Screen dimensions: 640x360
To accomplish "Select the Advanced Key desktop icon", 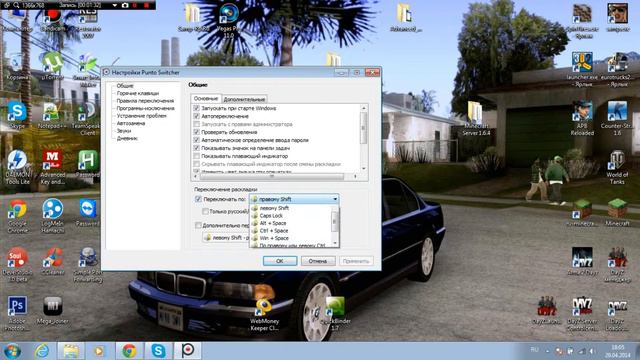I will click(53, 167).
